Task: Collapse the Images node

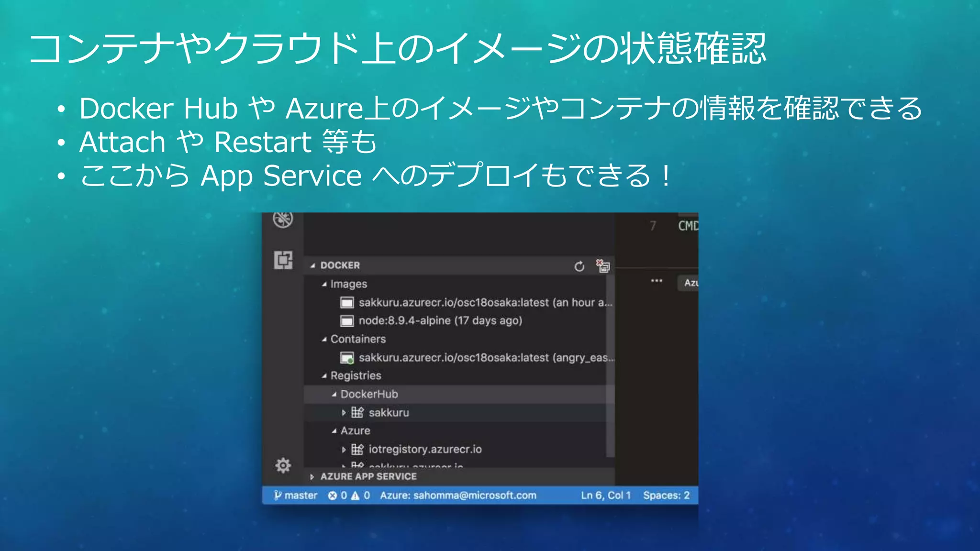Action: (324, 284)
